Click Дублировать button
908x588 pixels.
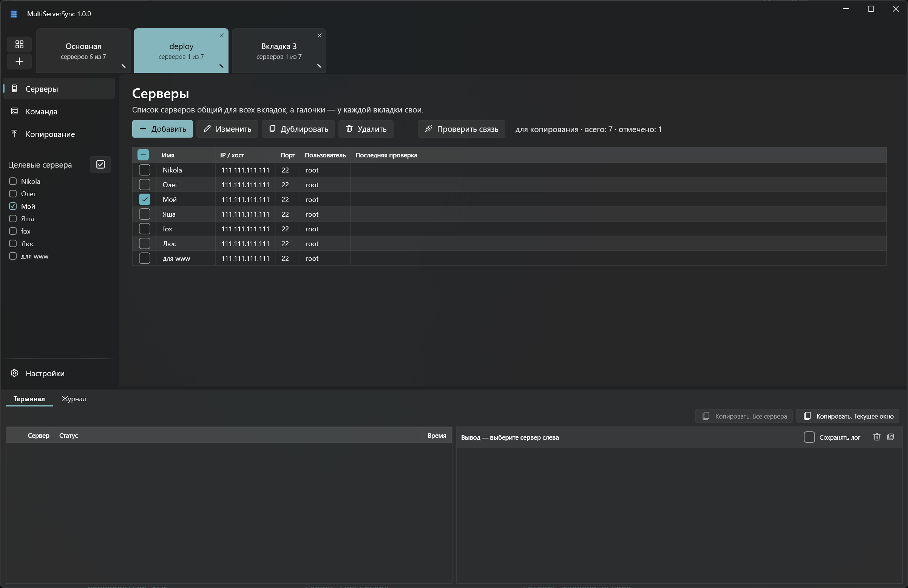(x=298, y=129)
